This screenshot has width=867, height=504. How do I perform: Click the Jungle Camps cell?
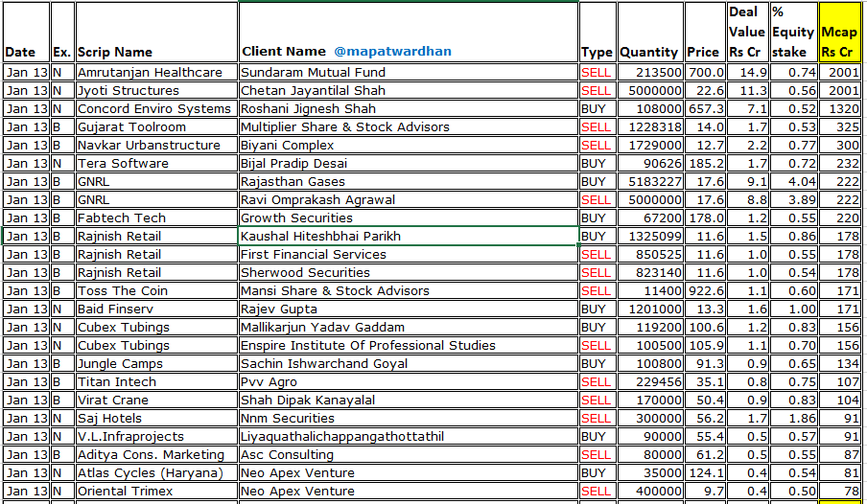(x=156, y=364)
